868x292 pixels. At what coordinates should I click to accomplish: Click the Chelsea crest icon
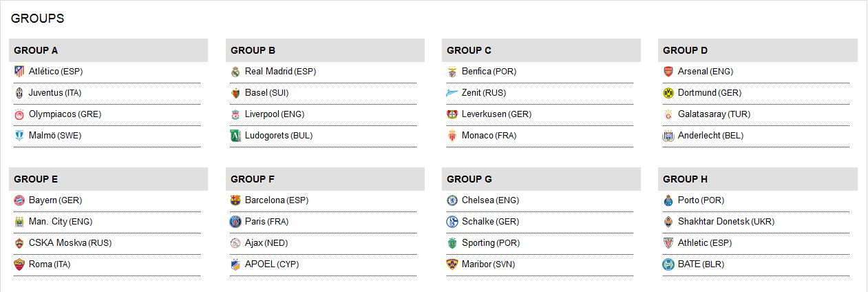(x=452, y=200)
